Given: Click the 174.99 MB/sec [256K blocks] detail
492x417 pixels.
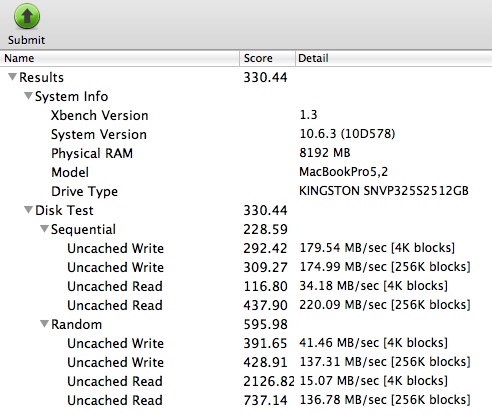Looking at the screenshot, I should tap(385, 267).
